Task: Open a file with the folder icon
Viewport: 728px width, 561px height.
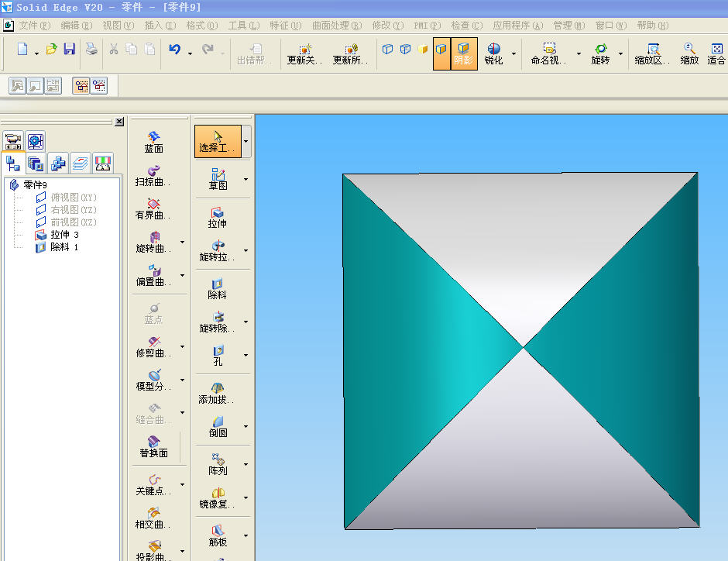Action: pyautogui.click(x=52, y=49)
